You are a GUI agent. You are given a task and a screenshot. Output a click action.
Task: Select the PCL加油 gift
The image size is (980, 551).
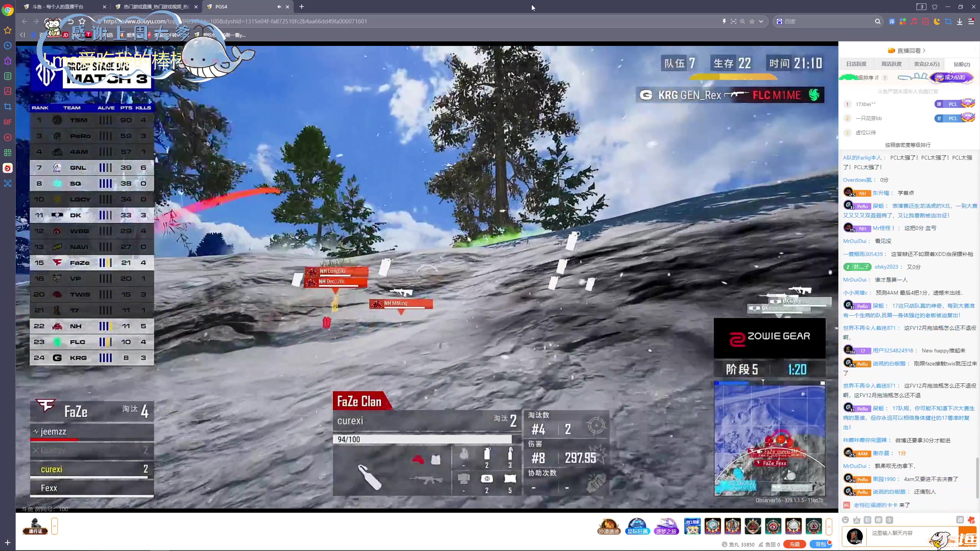click(692, 526)
